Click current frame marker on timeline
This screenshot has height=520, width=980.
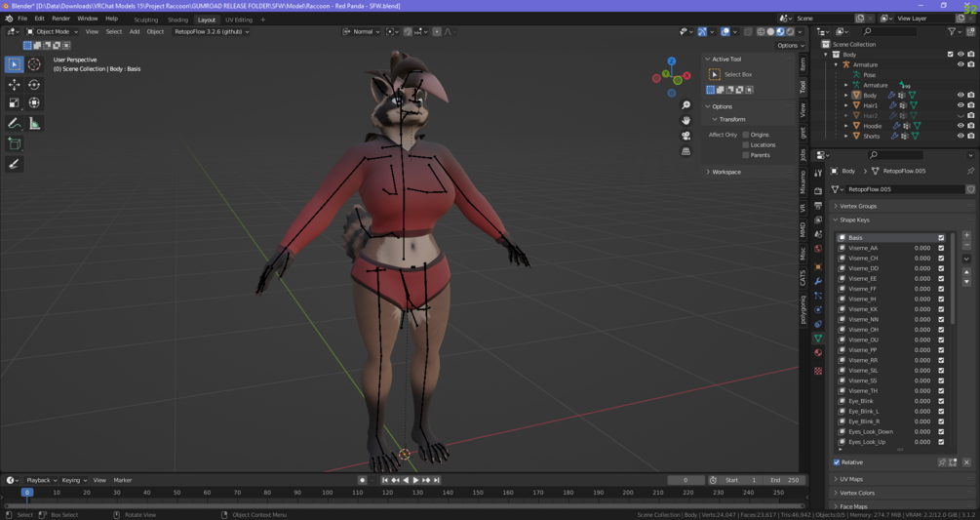tap(27, 493)
